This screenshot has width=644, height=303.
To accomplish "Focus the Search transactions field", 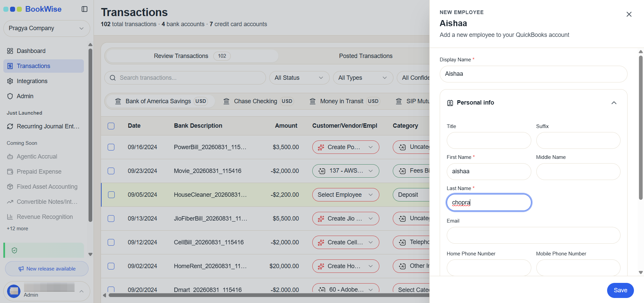I will [185, 78].
